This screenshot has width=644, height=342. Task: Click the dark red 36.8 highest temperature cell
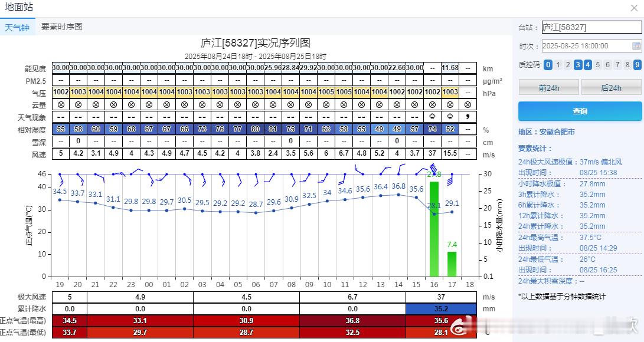352,321
